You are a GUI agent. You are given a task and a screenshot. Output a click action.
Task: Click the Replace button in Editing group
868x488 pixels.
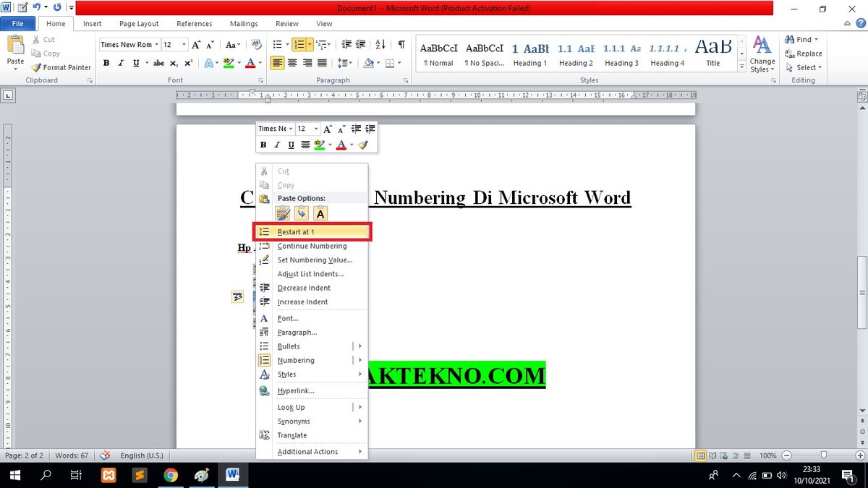point(803,53)
